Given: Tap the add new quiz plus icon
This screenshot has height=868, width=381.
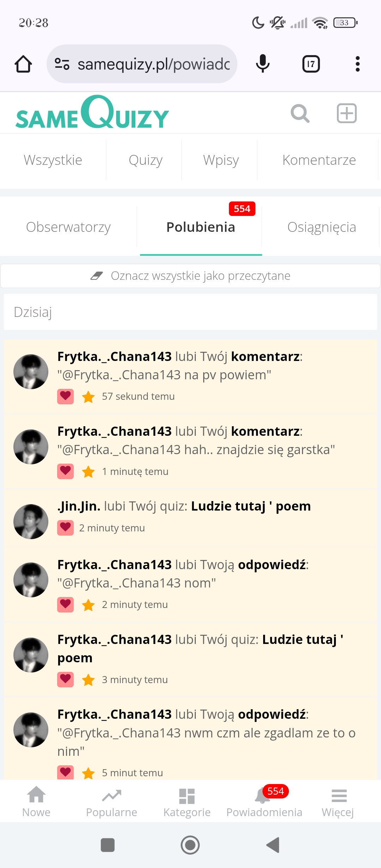Looking at the screenshot, I should click(x=346, y=114).
